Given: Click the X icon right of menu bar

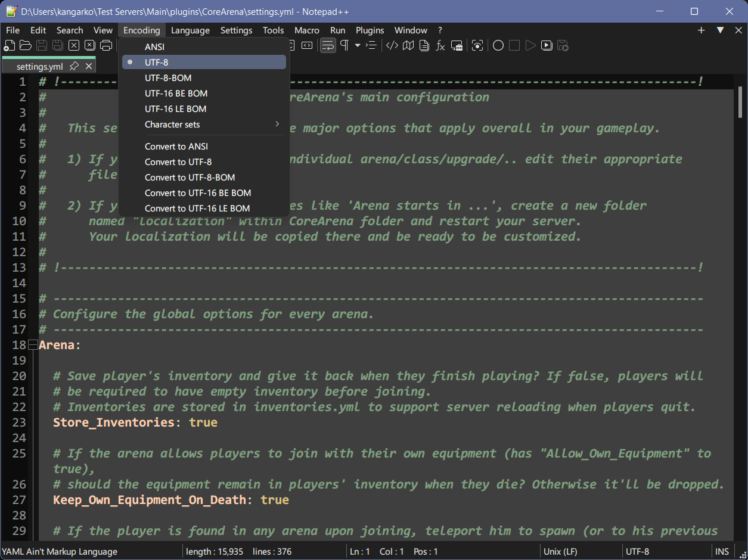Looking at the screenshot, I should point(738,30).
